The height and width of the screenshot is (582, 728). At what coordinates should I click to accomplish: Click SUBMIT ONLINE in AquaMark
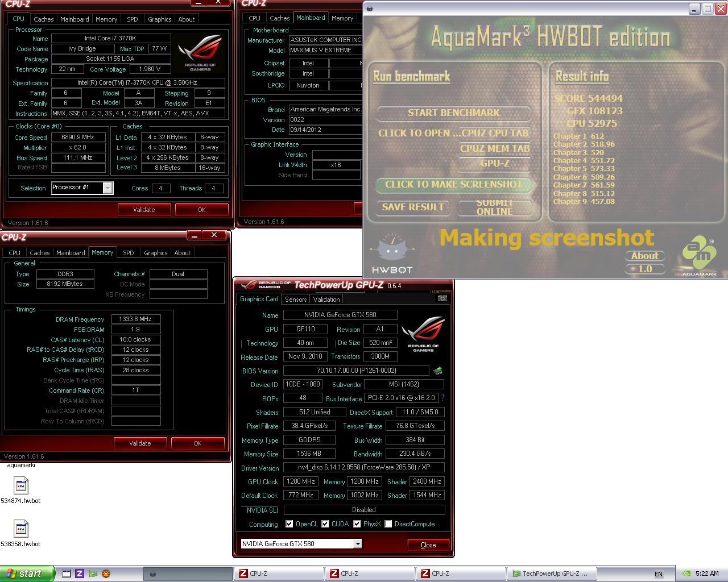pyautogui.click(x=495, y=207)
